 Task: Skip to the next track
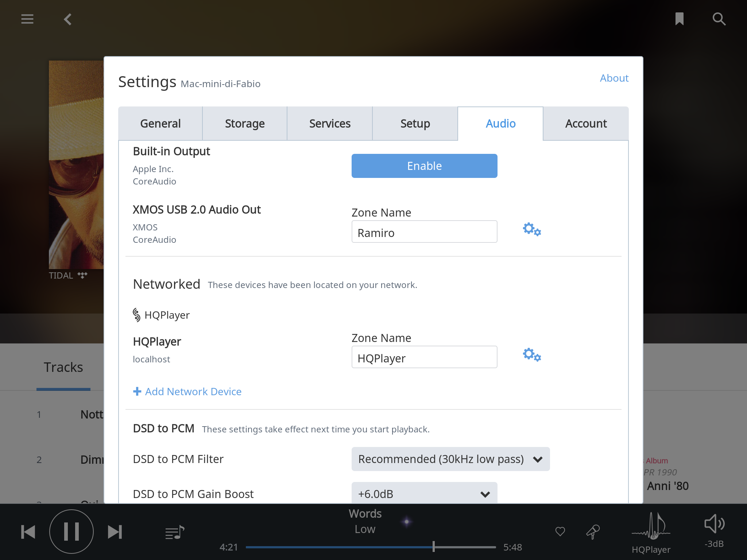115,532
